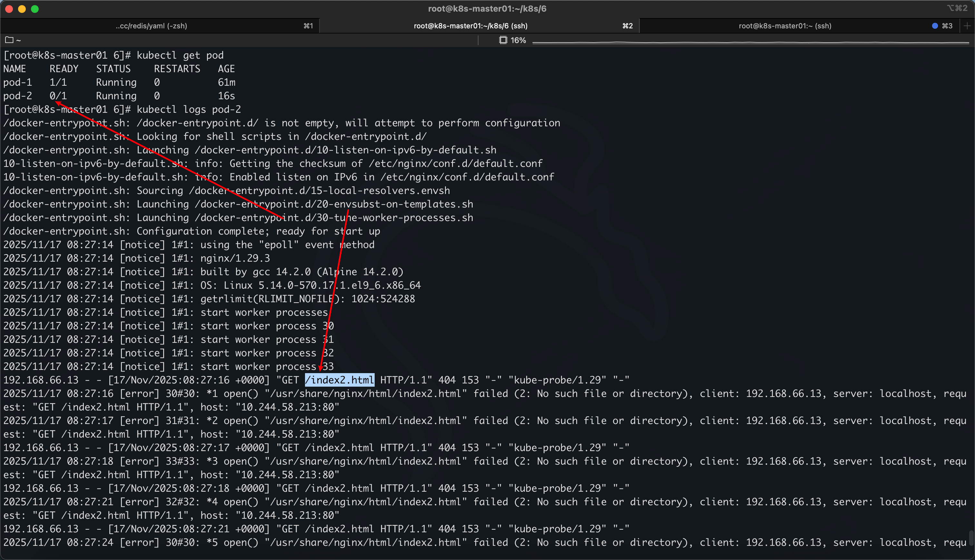Click the 'kubectl get pod' command text
The width and height of the screenshot is (975, 560).
[x=180, y=55]
